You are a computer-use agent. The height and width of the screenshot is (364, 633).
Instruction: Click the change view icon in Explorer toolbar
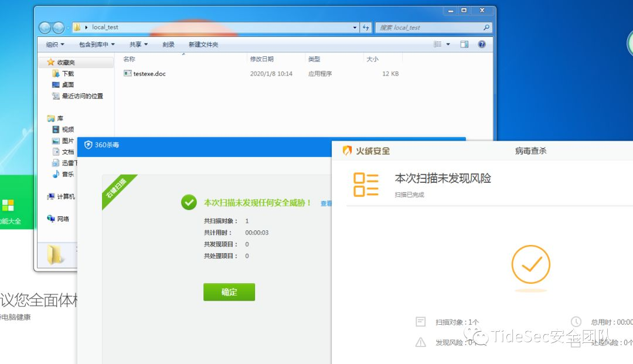pyautogui.click(x=437, y=45)
